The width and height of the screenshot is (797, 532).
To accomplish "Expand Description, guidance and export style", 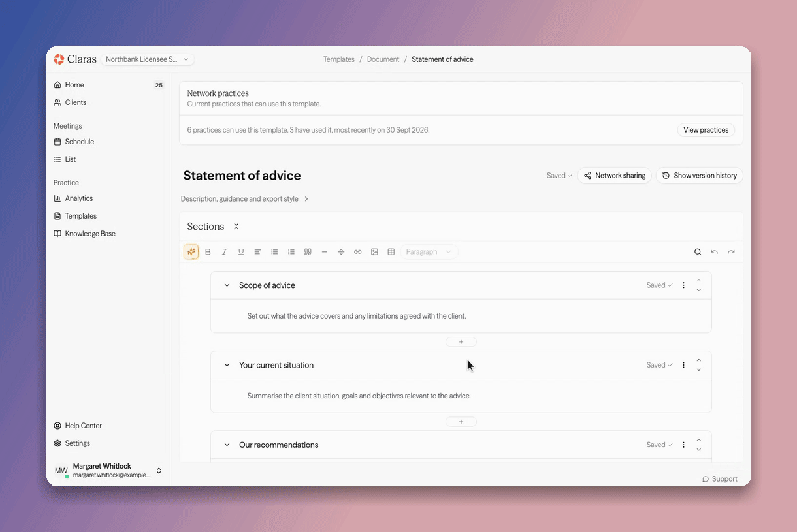I will 245,198.
